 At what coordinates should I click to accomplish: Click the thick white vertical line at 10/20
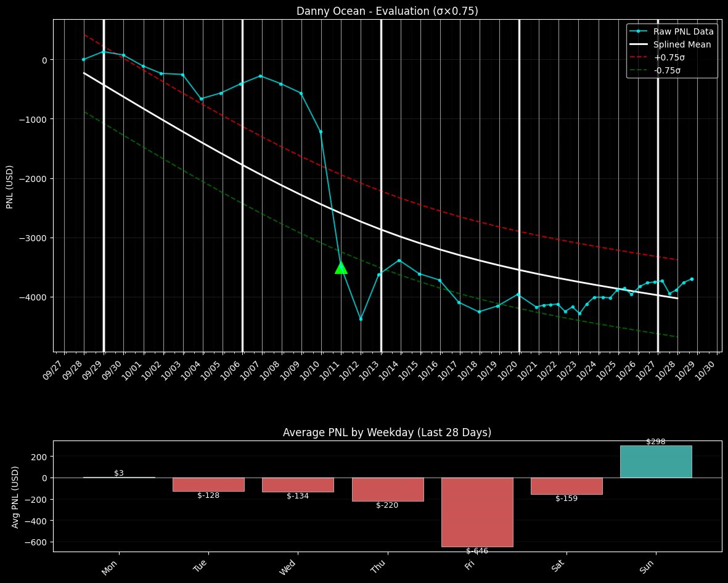pos(519,185)
